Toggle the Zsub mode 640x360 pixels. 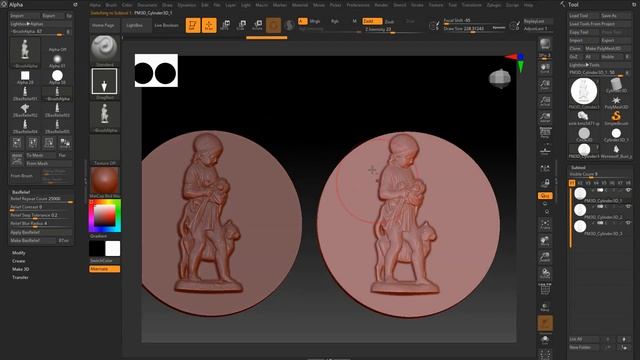point(390,21)
